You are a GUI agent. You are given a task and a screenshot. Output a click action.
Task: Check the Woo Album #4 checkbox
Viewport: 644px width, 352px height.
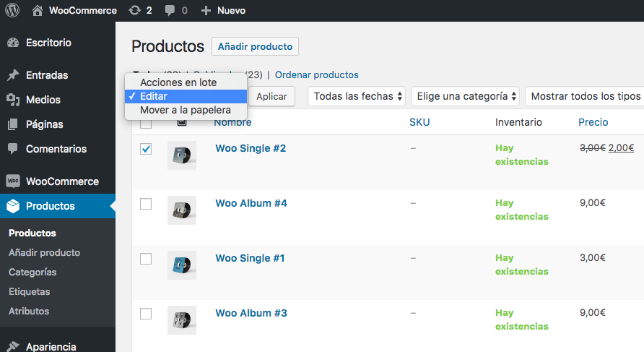pos(146,204)
